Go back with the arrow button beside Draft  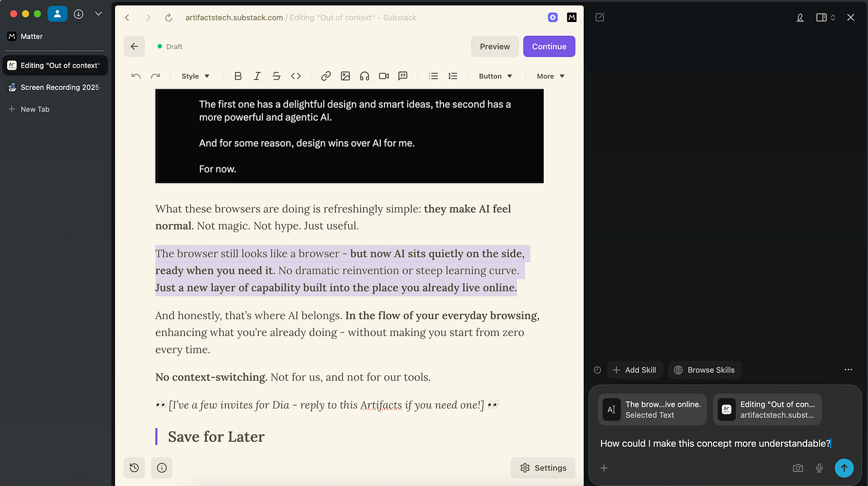(x=134, y=46)
